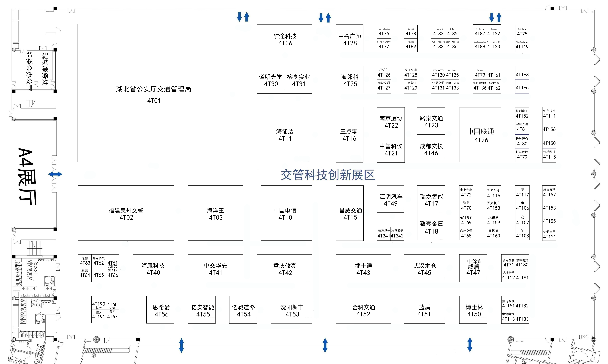Select the 捷士通 4T43 booth

364,268
